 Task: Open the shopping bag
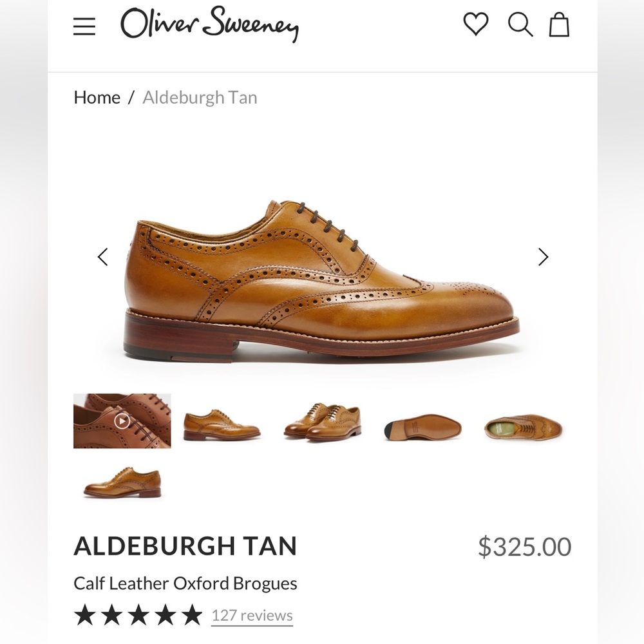(559, 26)
